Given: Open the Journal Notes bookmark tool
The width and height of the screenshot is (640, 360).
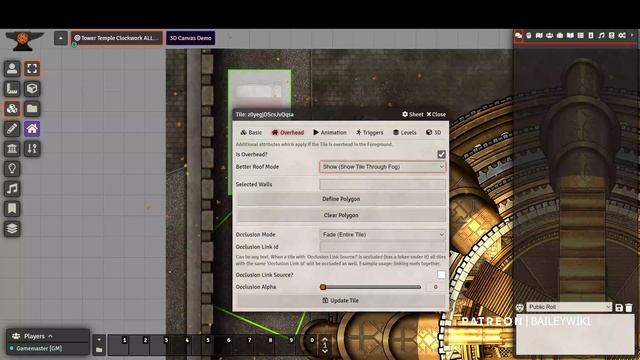Looking at the screenshot, I should tap(12, 209).
